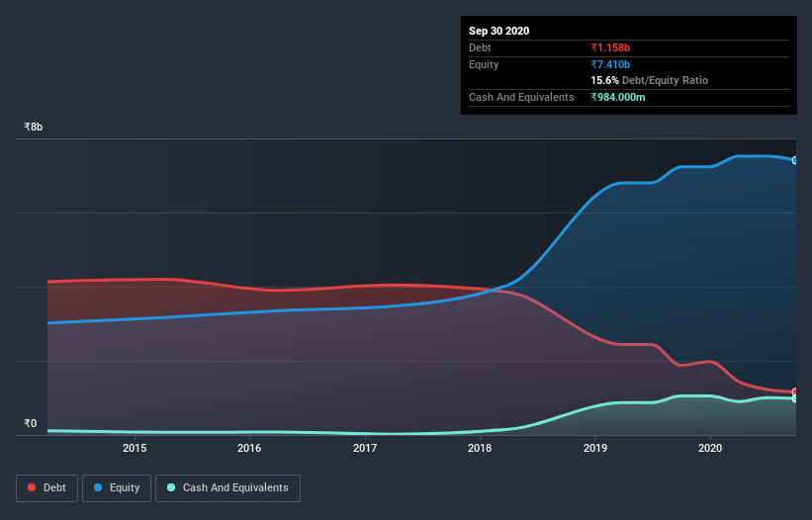Click the teal Cash data point marker at chart end

click(795, 398)
